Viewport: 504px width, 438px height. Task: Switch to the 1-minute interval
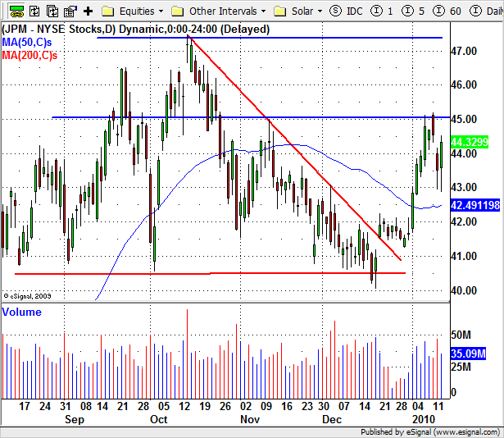[x=382, y=11]
